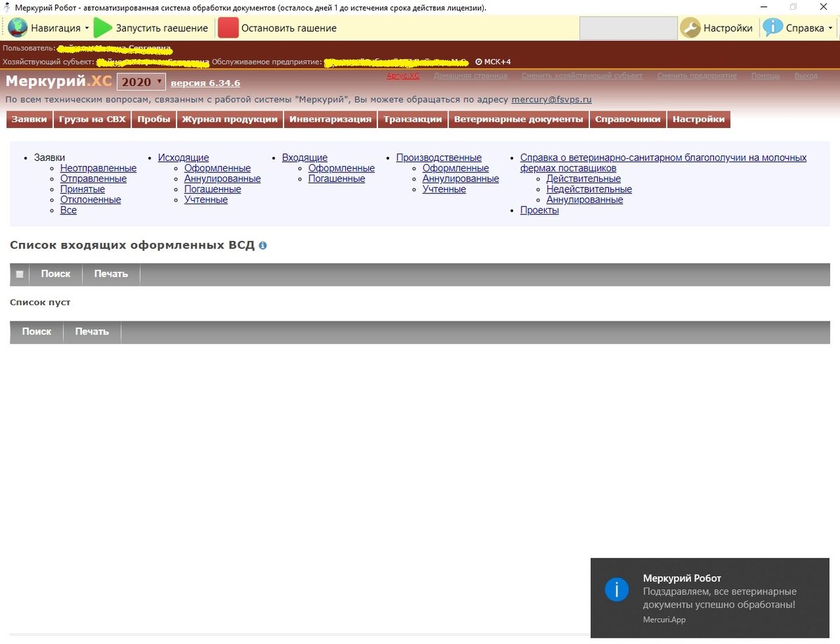The image size is (840, 644).
Task: Click the Выход link
Action: pos(806,76)
